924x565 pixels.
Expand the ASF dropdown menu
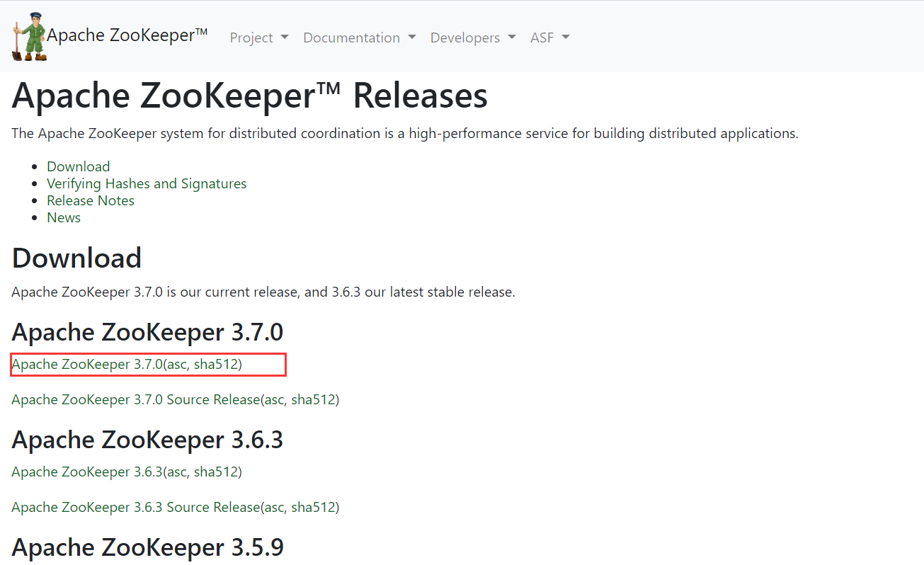point(550,38)
